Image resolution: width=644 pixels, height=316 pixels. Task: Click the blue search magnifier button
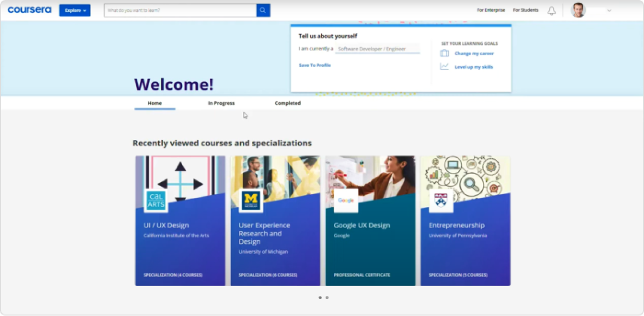pos(263,10)
